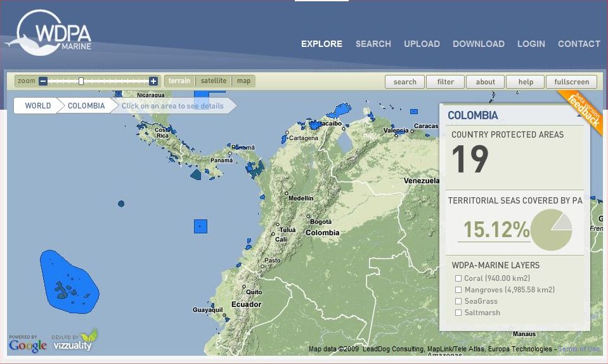Click the about button
Image resolution: width=608 pixels, height=364 pixels.
(485, 82)
